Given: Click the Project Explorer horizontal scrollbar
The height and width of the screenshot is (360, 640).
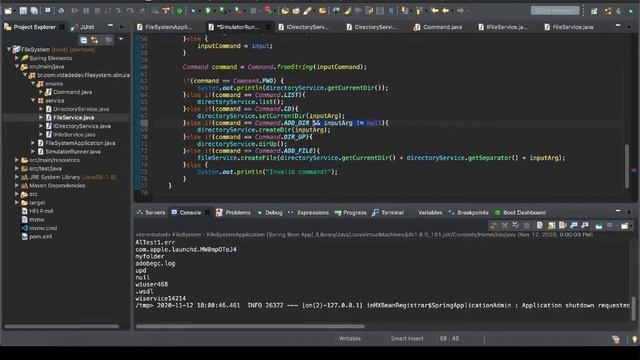Looking at the screenshot, I should 62,327.
